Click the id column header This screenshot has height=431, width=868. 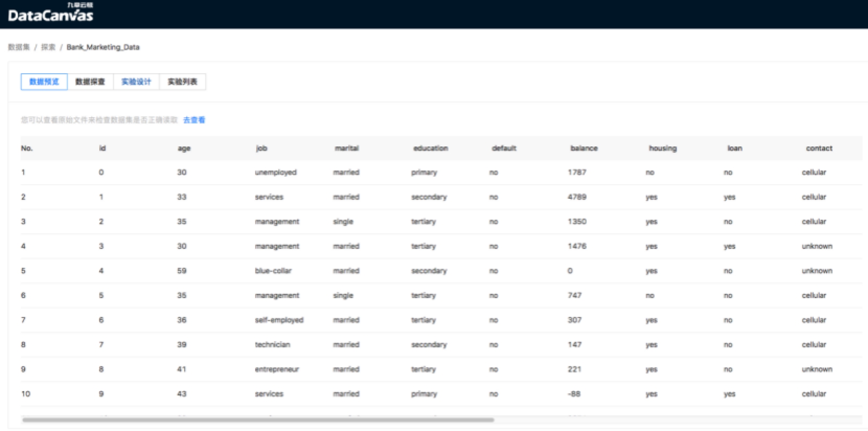click(x=102, y=149)
